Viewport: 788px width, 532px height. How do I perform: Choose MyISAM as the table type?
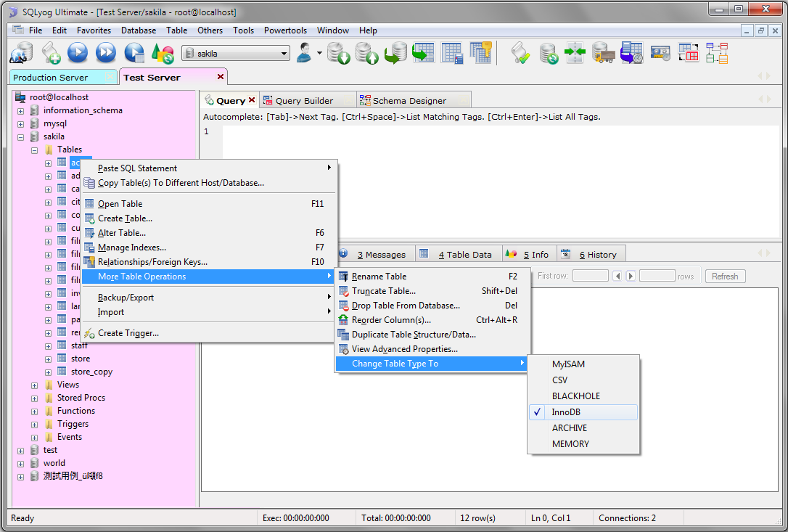pyautogui.click(x=568, y=364)
